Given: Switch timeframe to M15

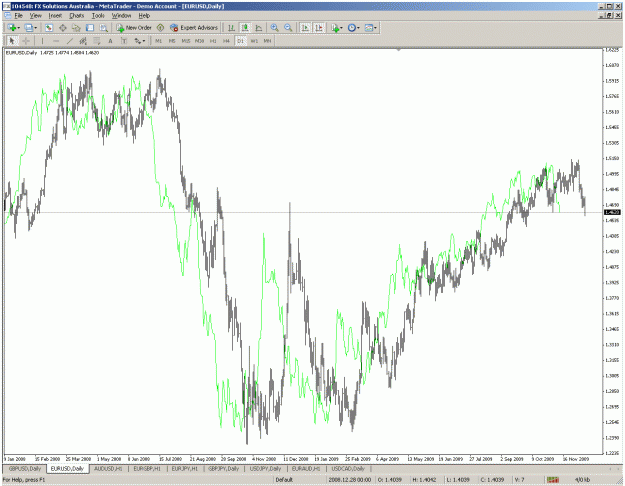Looking at the screenshot, I should [186, 41].
